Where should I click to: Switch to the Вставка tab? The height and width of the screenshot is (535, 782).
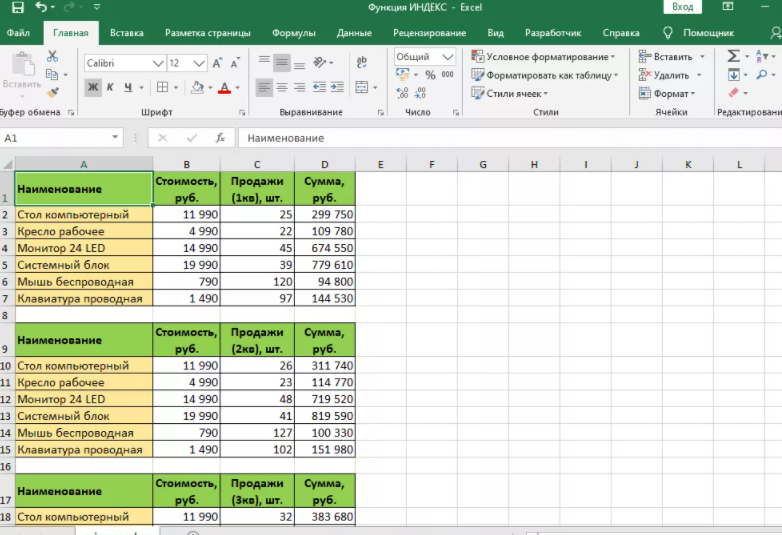[x=127, y=33]
